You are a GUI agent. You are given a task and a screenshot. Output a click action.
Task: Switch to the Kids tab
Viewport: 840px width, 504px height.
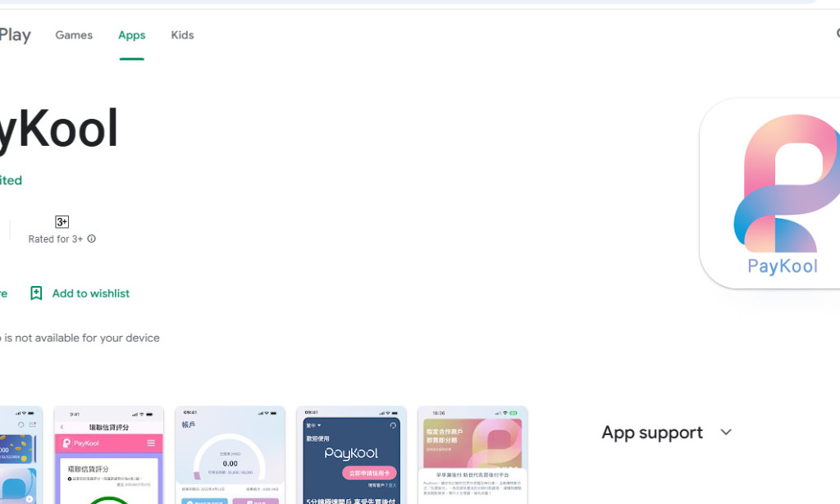click(x=182, y=35)
